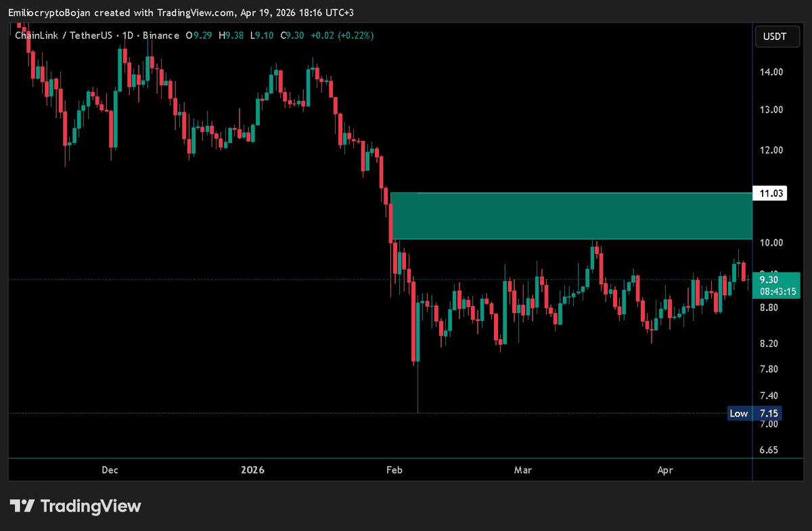Click the 8.20 price axis value
Viewport: 812px width, 531px height.
769,344
